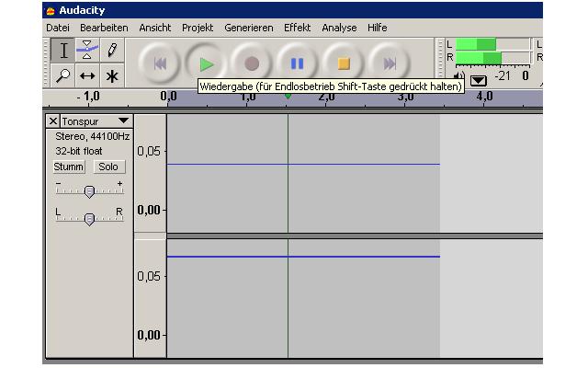The width and height of the screenshot is (588, 368).
Task: Click the right channel blue waveform line
Action: point(303,257)
